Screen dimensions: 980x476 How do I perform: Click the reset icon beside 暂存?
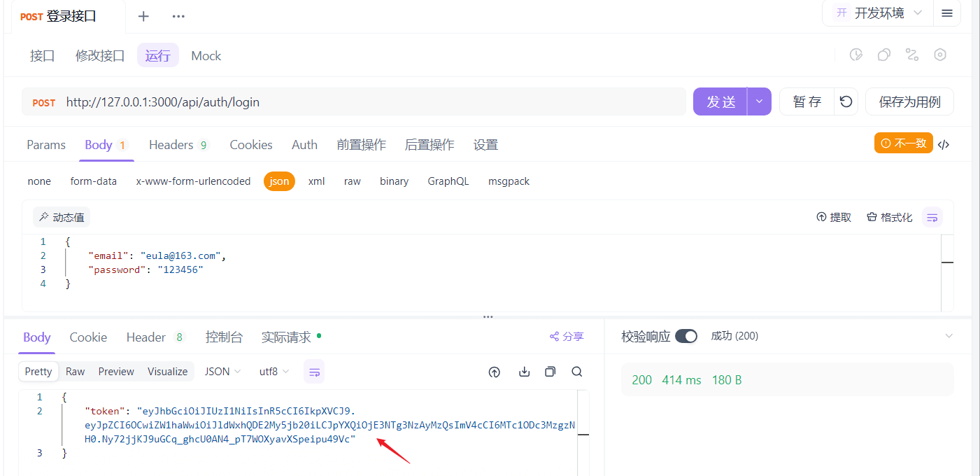pos(846,101)
